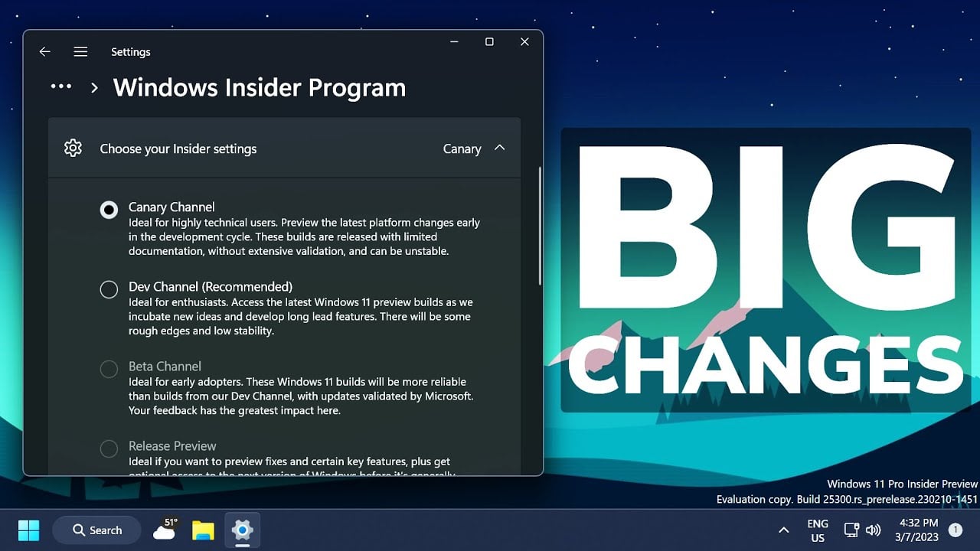This screenshot has width=980, height=551.
Task: Click the Search box on the taskbar
Action: click(96, 529)
